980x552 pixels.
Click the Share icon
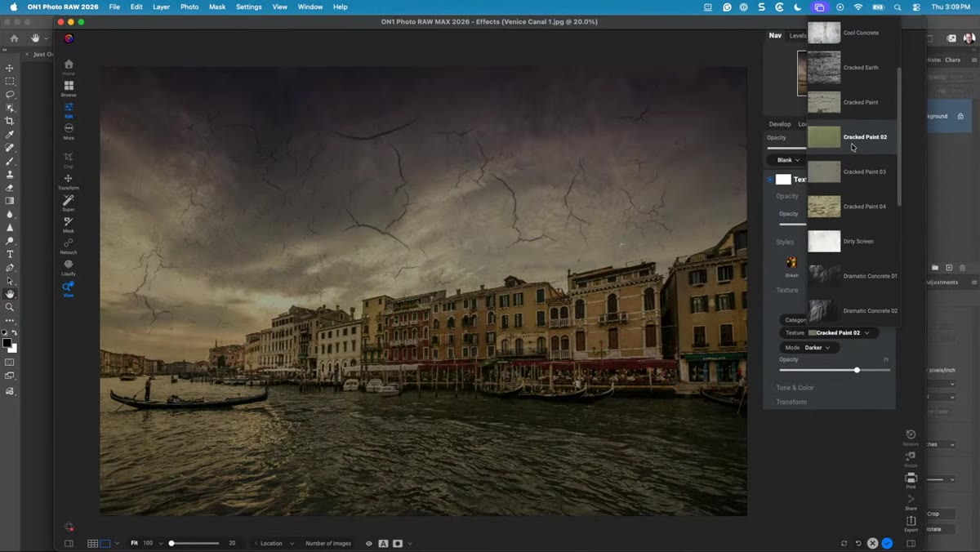click(911, 501)
